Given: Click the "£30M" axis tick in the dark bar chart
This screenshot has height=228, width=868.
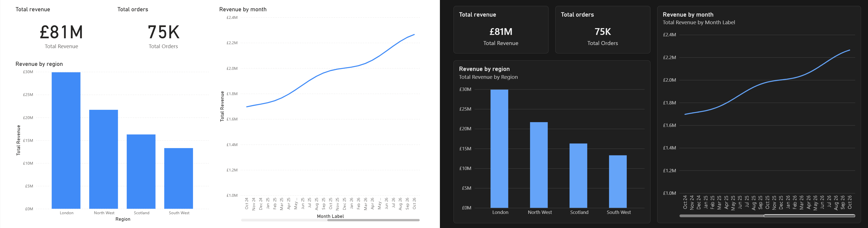Looking at the screenshot, I should tap(465, 89).
